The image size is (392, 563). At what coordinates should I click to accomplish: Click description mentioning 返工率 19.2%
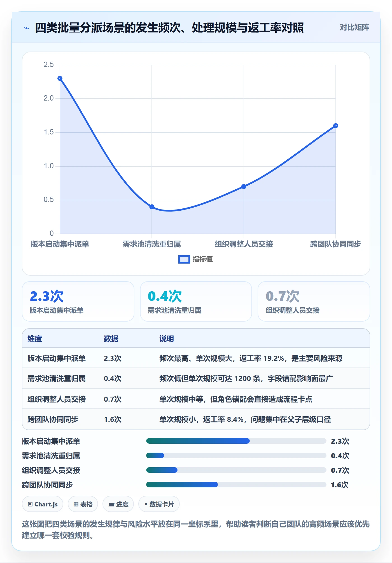click(251, 359)
